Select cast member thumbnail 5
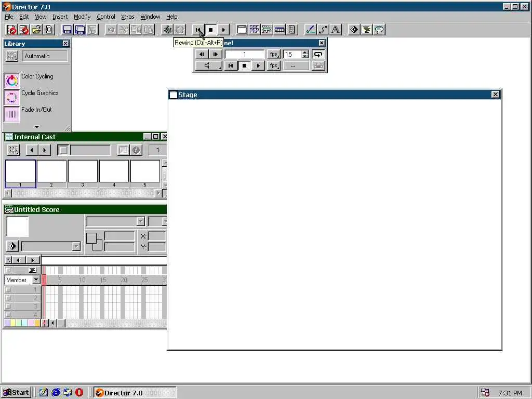Image resolution: width=532 pixels, height=399 pixels. [145, 174]
